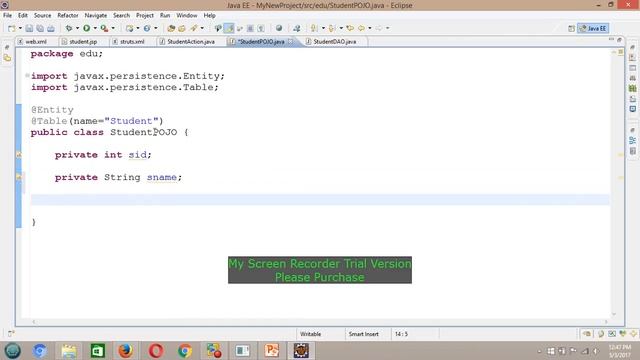The height and width of the screenshot is (360, 640).
Task: Switch to the struts.xml editor tab
Action: [132, 42]
